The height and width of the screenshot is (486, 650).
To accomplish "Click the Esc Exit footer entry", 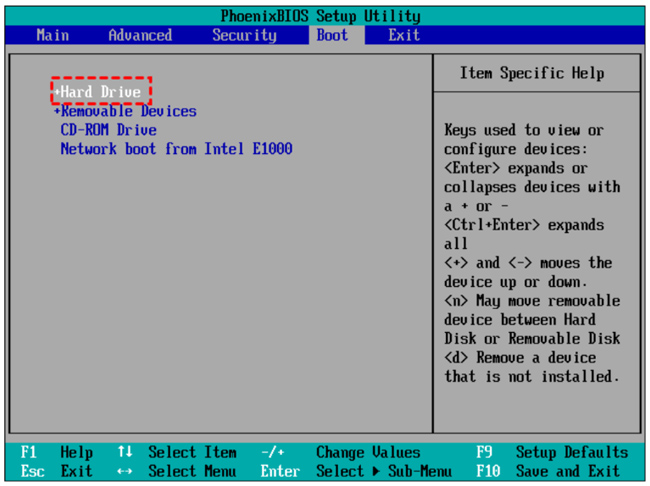I will [x=57, y=471].
